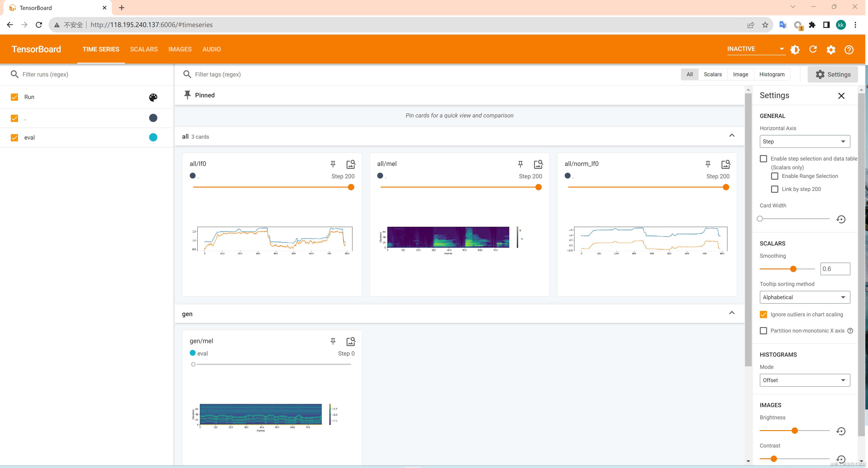Open the Horizontal Axis Step dropdown
Viewport: 868px width, 468px height.
(x=804, y=142)
